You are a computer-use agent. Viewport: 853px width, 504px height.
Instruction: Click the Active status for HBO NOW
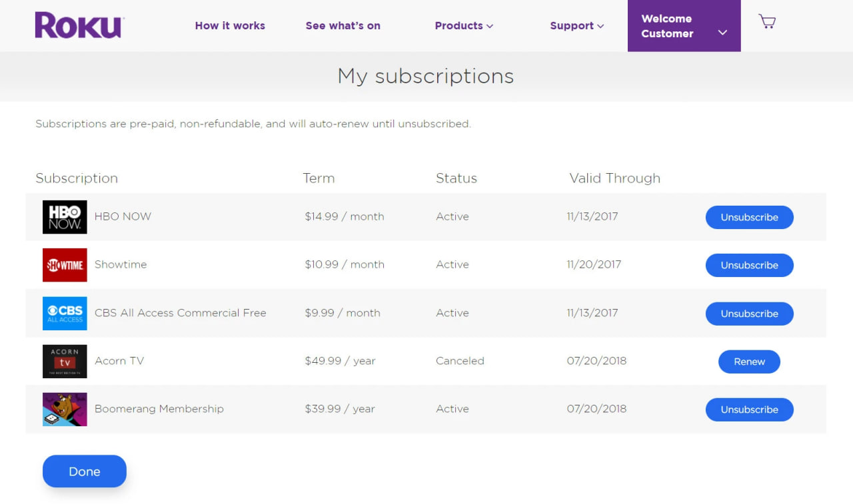coord(452,216)
